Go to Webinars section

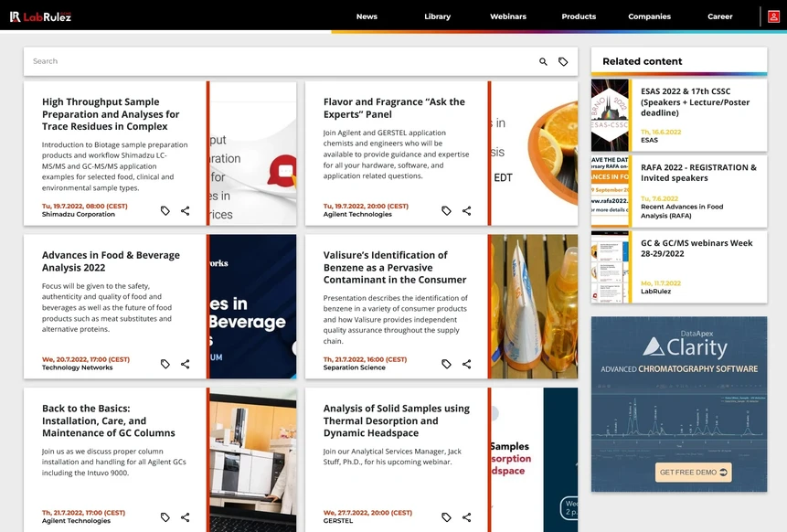pos(508,16)
